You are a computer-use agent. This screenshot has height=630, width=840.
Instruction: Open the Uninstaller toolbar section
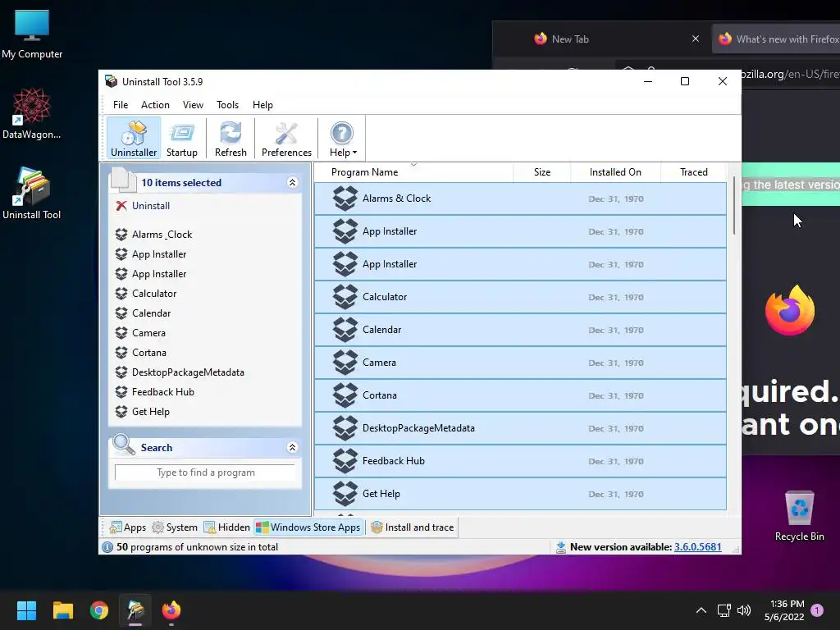tap(134, 139)
